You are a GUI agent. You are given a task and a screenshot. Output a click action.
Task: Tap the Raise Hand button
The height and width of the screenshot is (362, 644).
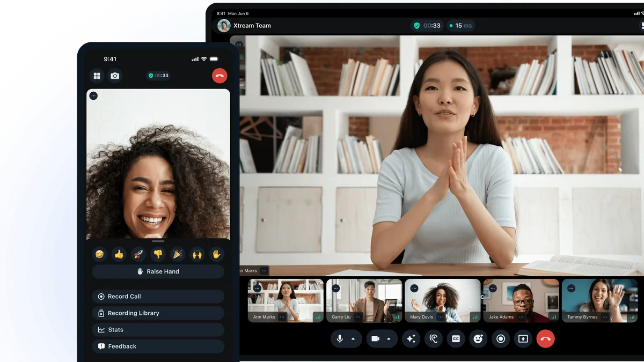pyautogui.click(x=158, y=271)
